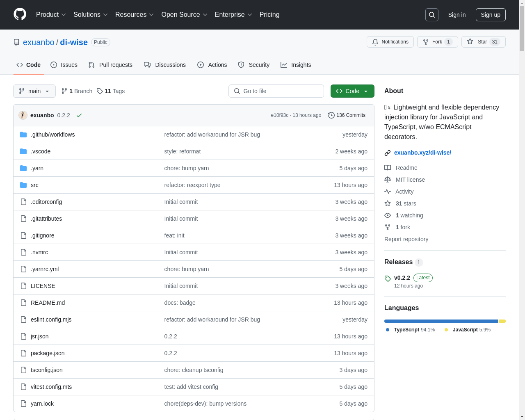Click the Report repository link
This screenshot has width=525, height=420.
tap(406, 239)
